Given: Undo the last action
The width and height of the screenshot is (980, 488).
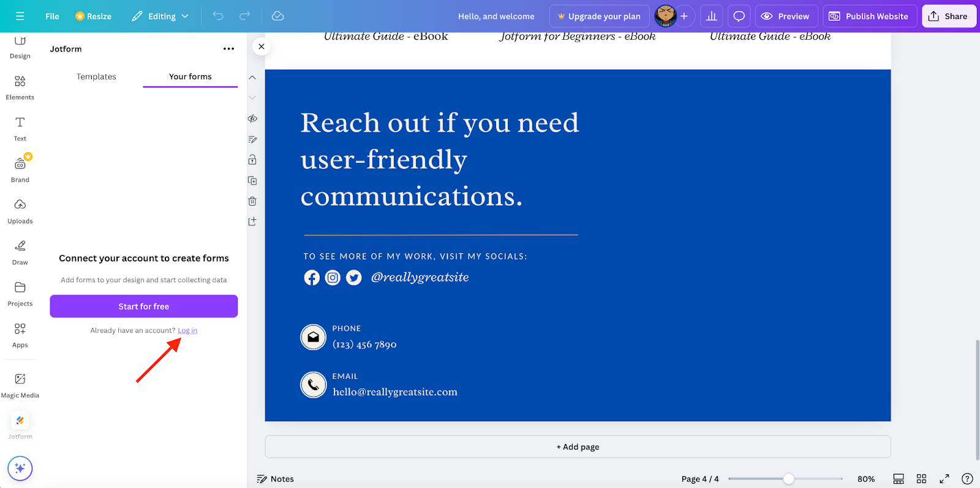Looking at the screenshot, I should (218, 16).
